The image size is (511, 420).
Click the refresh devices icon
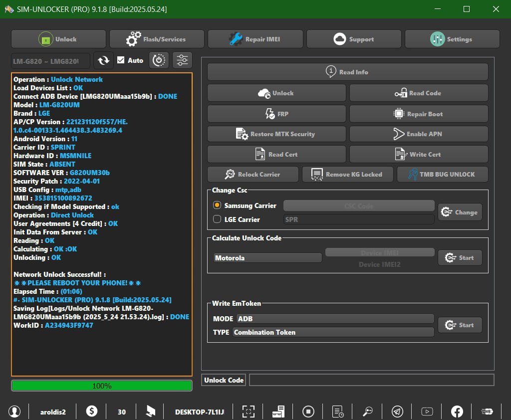coord(103,60)
